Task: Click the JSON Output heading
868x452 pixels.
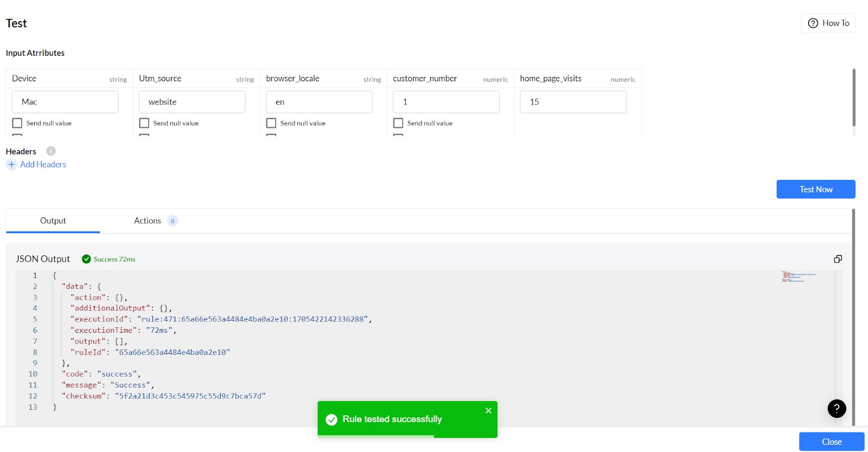Action: pyautogui.click(x=43, y=259)
